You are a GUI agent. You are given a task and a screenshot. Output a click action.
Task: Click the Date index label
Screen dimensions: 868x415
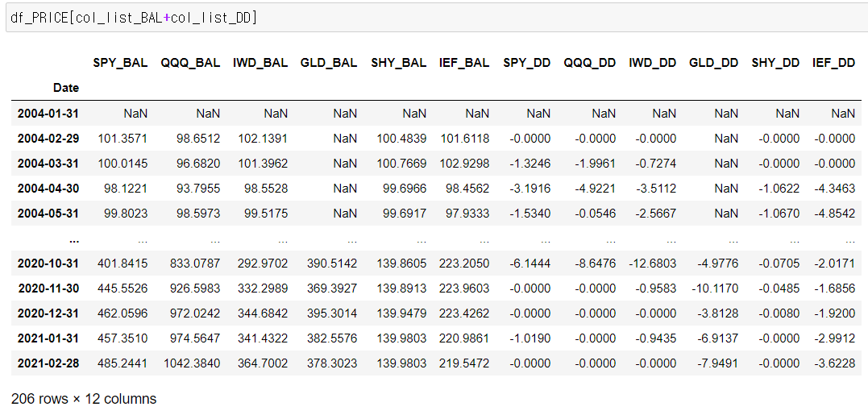coord(66,87)
